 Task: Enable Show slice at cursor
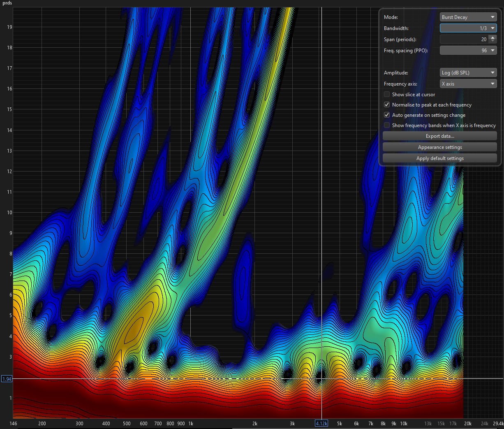[387, 95]
